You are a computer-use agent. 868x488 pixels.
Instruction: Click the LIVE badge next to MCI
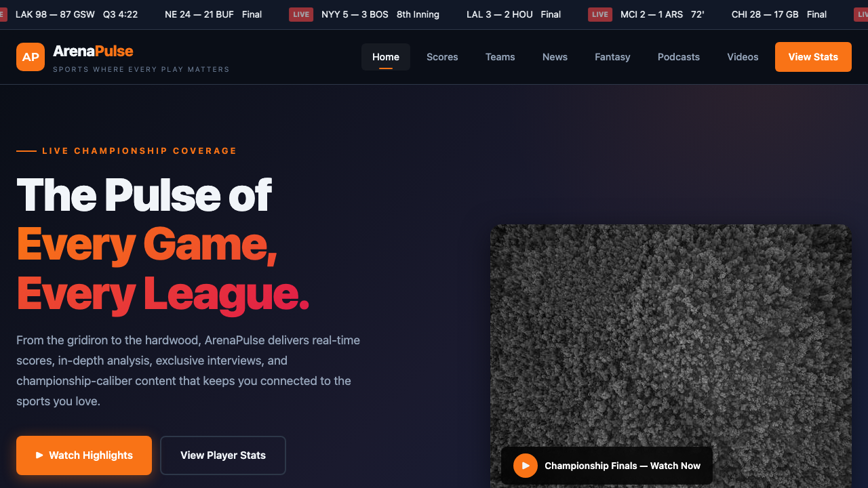coord(600,14)
